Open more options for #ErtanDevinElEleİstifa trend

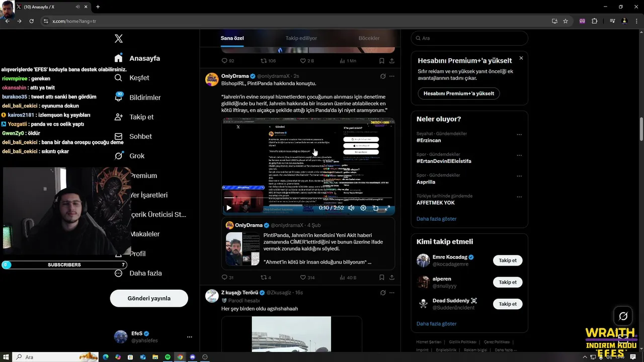(x=519, y=155)
